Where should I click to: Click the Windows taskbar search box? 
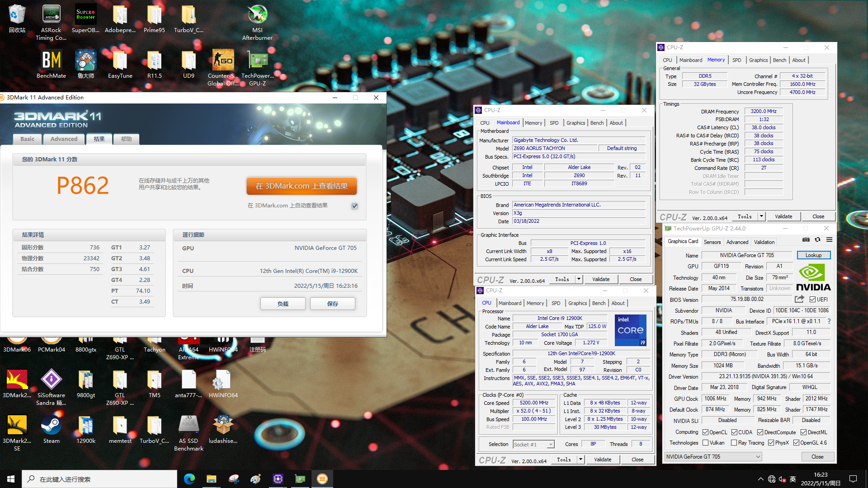coord(99,479)
